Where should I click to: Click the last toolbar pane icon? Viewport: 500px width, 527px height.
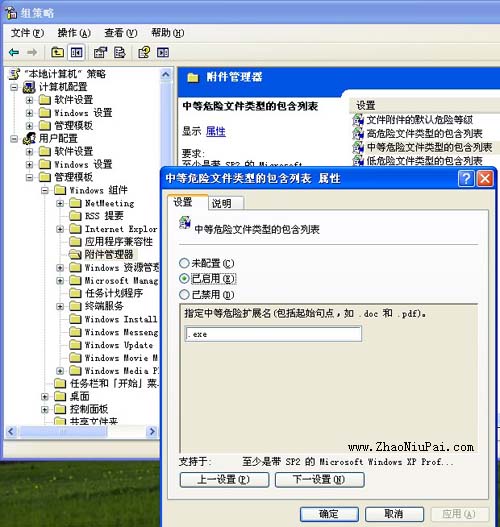[x=163, y=52]
